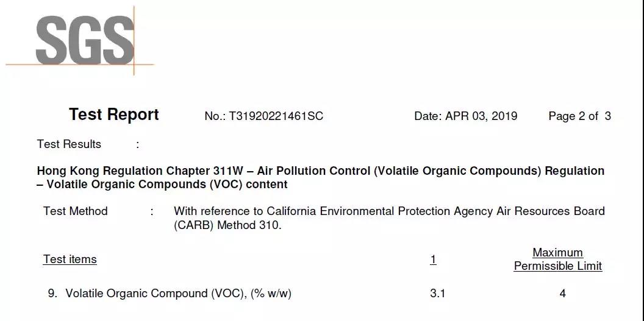
Task: Click the underlined Maximum header text
Action: 558,253
